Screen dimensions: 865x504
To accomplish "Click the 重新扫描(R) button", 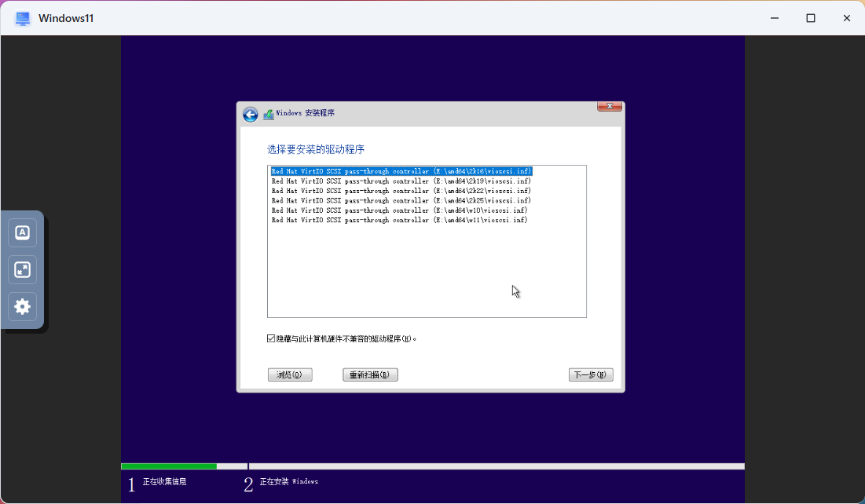I will pos(370,375).
